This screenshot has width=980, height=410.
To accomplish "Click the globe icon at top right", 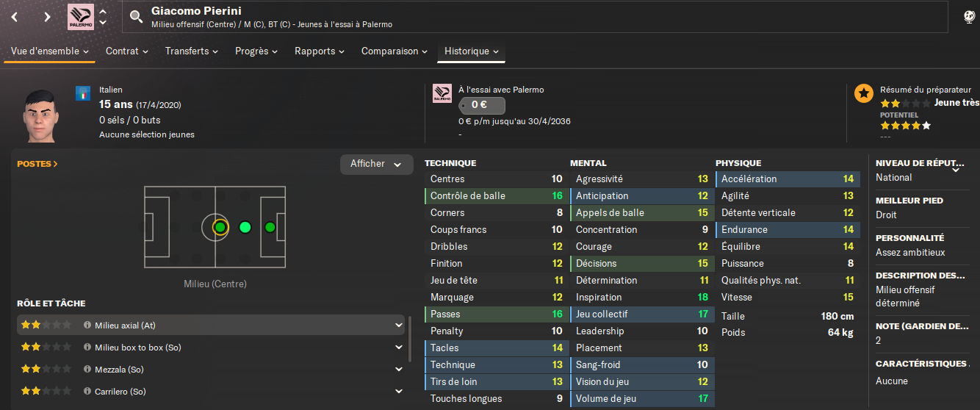I will [x=970, y=16].
